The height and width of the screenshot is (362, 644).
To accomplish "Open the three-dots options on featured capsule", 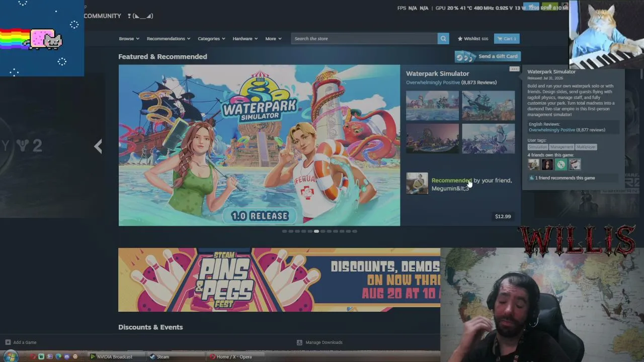I will [514, 69].
